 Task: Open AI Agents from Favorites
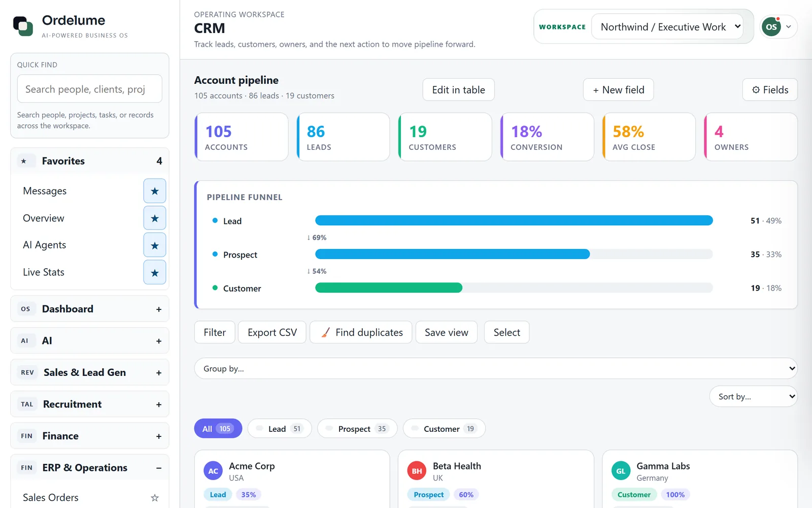(45, 245)
